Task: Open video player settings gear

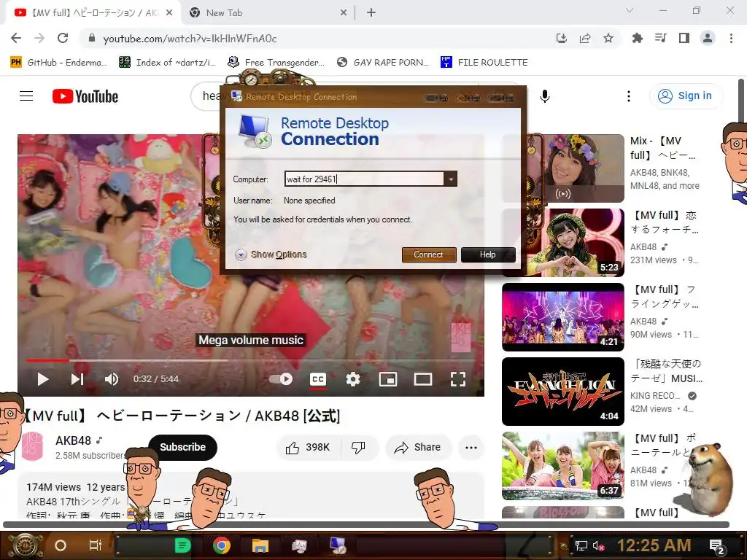Action: point(353,379)
